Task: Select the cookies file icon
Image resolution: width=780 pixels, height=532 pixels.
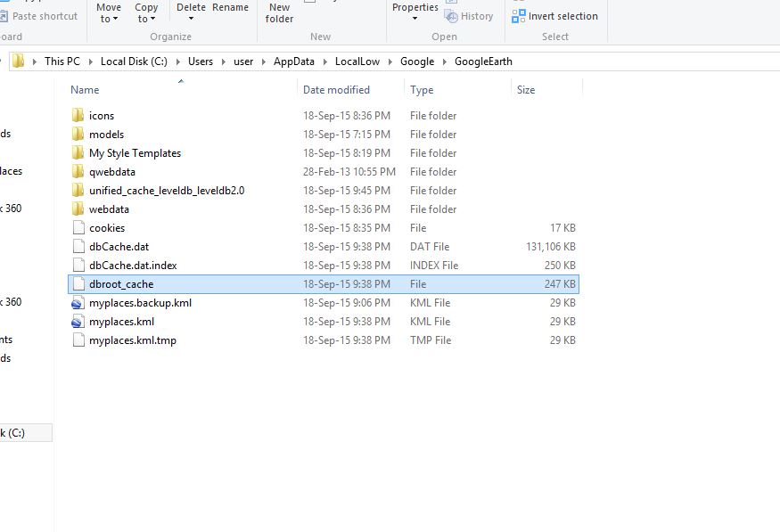Action: click(x=78, y=228)
